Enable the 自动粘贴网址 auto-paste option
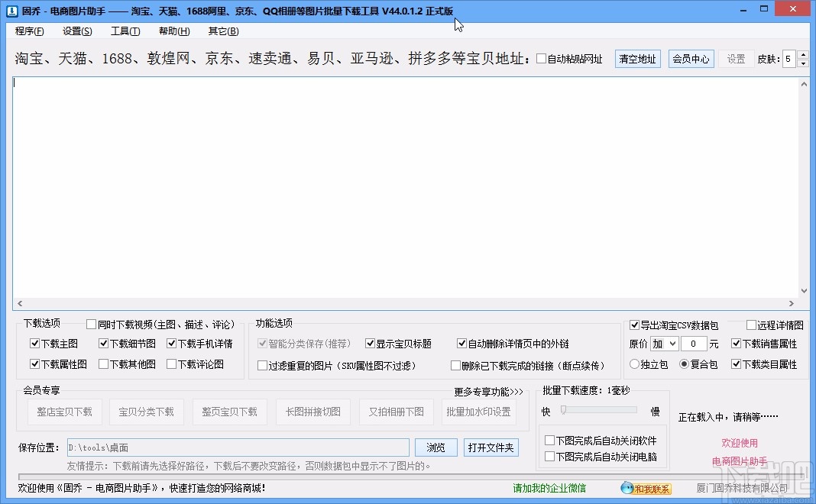Screen dimensions: 816x504 (541, 58)
